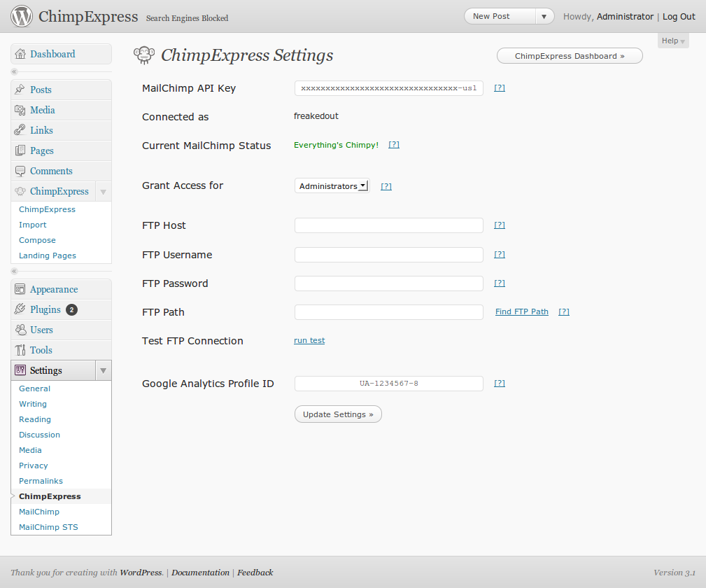Click the Find FTP Path link
Viewport: 706px width, 588px height.
pyautogui.click(x=522, y=311)
